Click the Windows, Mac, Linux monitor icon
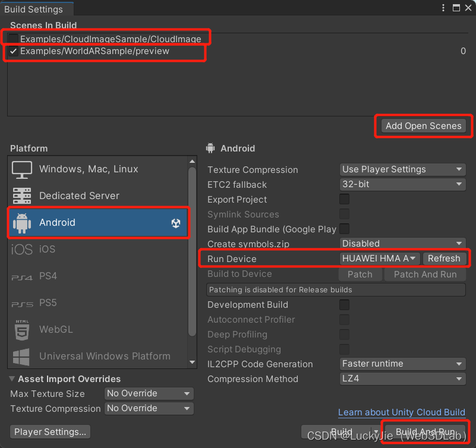Viewport: 476px width, 448px height. [22, 170]
